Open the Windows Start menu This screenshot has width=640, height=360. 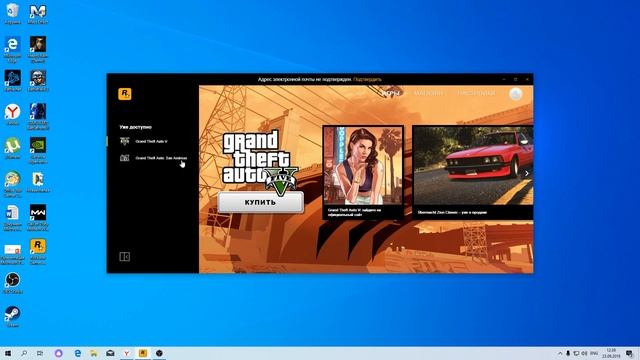[x=7, y=353]
